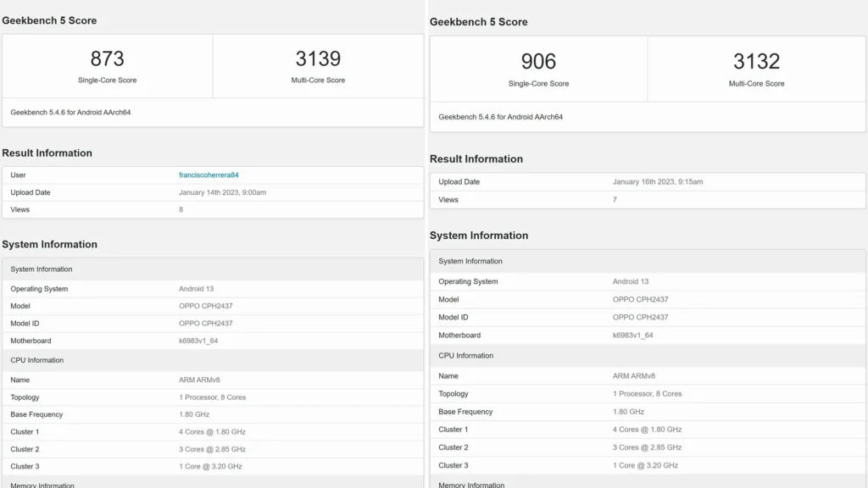This screenshot has width=868, height=488.
Task: Click left panel Base Frequency 1.80 GHz value
Action: [194, 414]
